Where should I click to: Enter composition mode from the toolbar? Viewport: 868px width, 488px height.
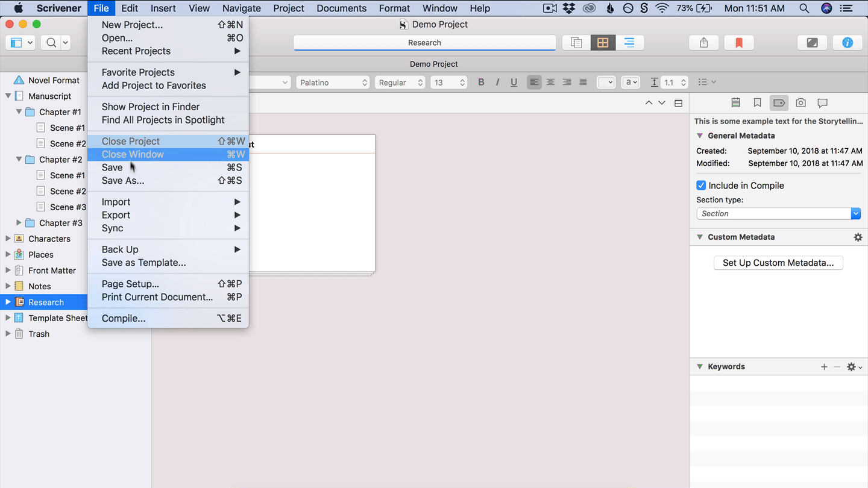coord(812,43)
